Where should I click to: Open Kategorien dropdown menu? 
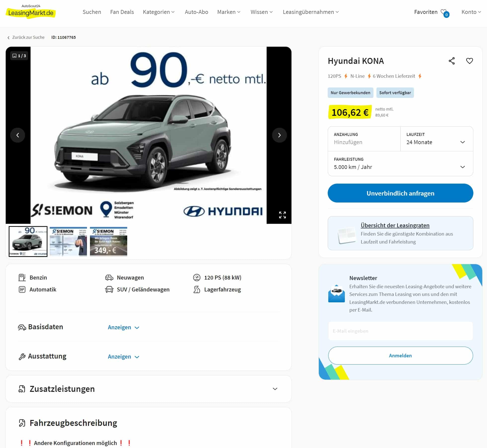(159, 12)
